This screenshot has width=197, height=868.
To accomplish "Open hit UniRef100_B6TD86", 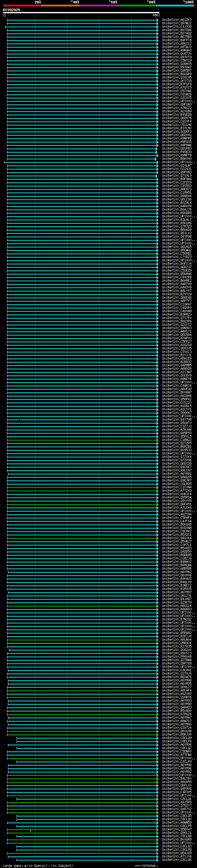I will coord(177,30).
